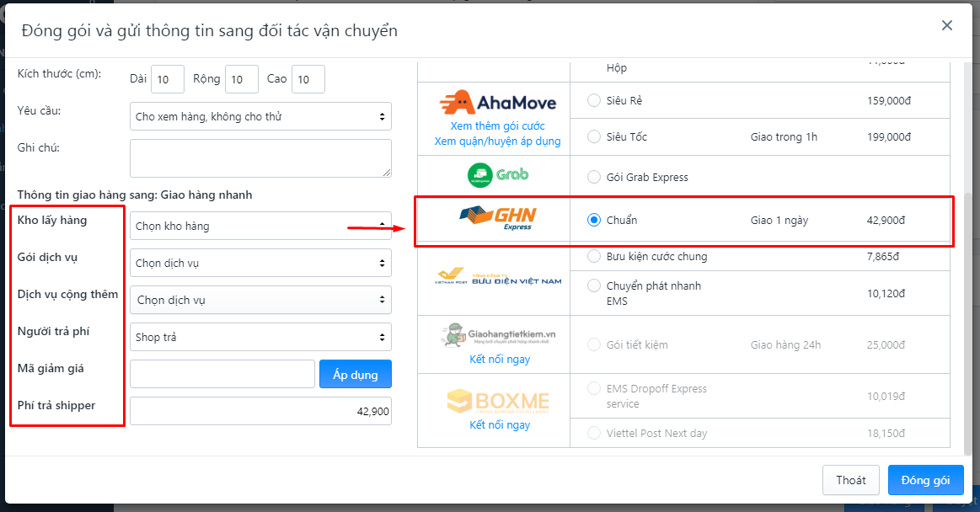Click the Giao trong 1h text
Viewport: 980px width, 512px height.
click(x=784, y=136)
